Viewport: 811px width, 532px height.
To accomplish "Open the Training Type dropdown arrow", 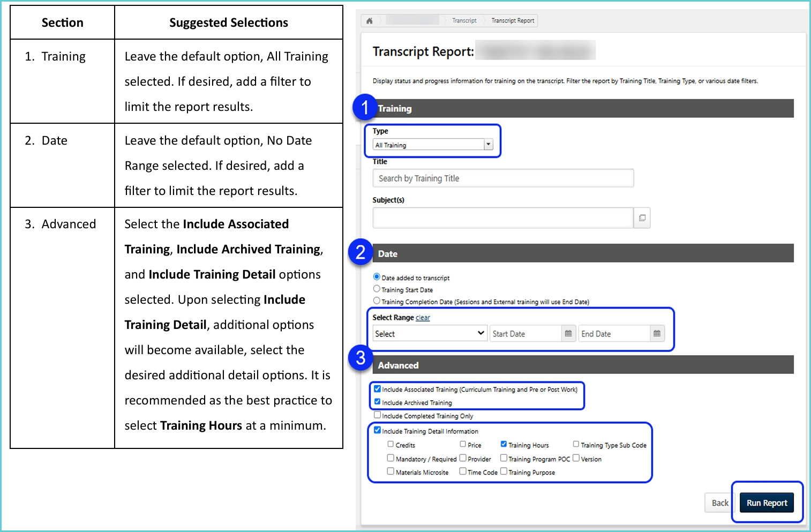I will click(488, 145).
